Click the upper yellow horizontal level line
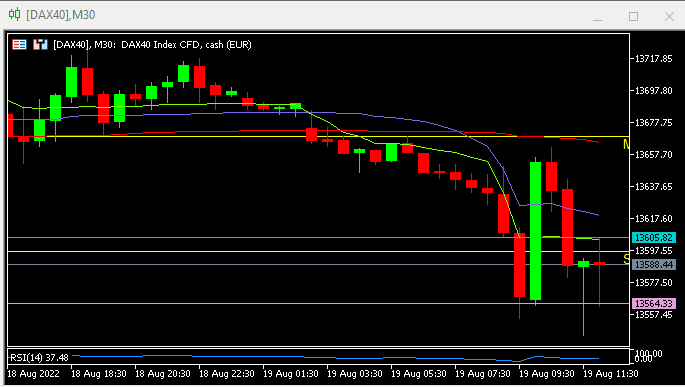The width and height of the screenshot is (685, 387). [318, 137]
